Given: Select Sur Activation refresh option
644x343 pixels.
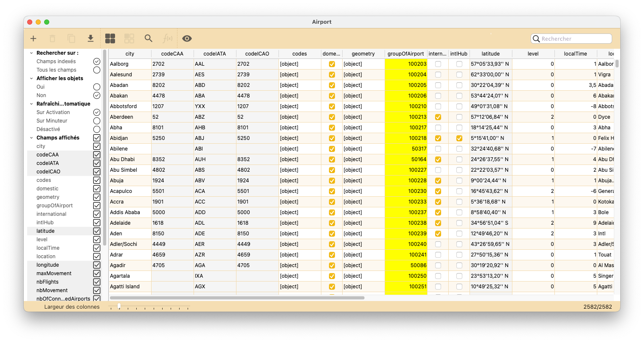Looking at the screenshot, I should tap(97, 112).
